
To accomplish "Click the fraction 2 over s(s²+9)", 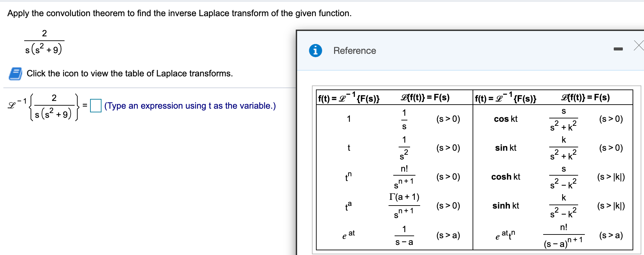I will point(44,40).
